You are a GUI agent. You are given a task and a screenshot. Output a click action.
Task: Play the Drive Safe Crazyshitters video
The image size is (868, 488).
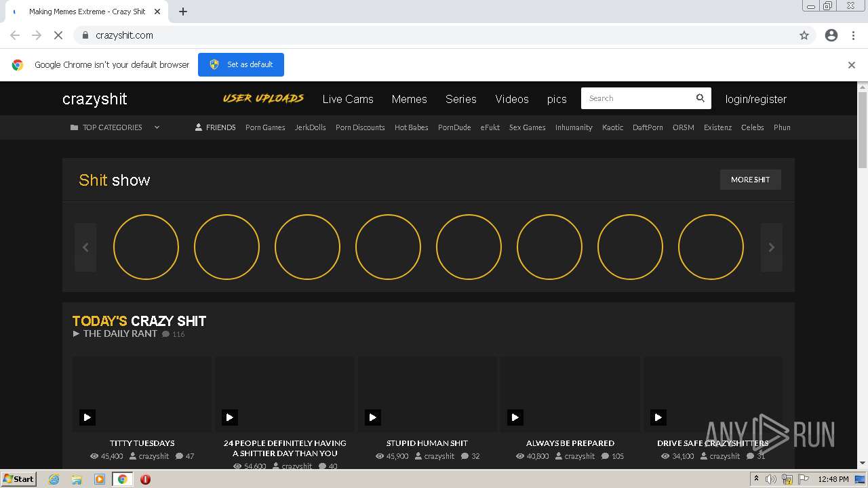(x=658, y=417)
